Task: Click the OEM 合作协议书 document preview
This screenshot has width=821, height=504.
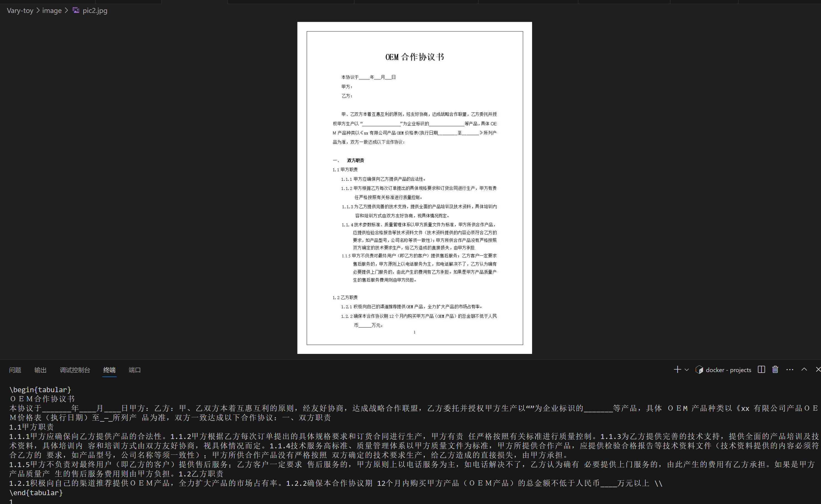Action: 414,187
